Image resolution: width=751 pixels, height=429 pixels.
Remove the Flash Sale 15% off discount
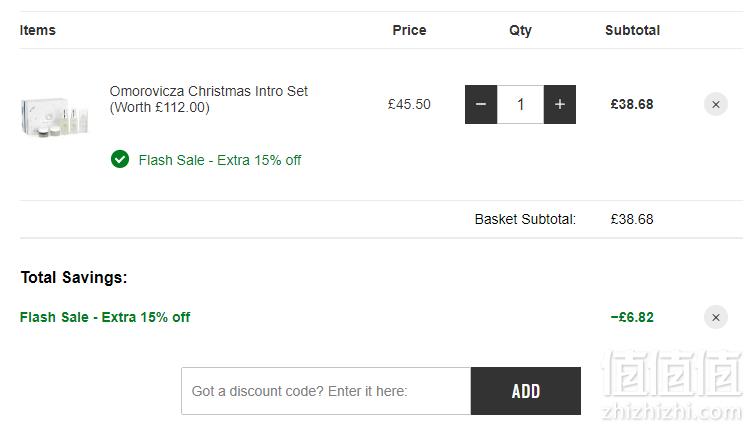(716, 317)
